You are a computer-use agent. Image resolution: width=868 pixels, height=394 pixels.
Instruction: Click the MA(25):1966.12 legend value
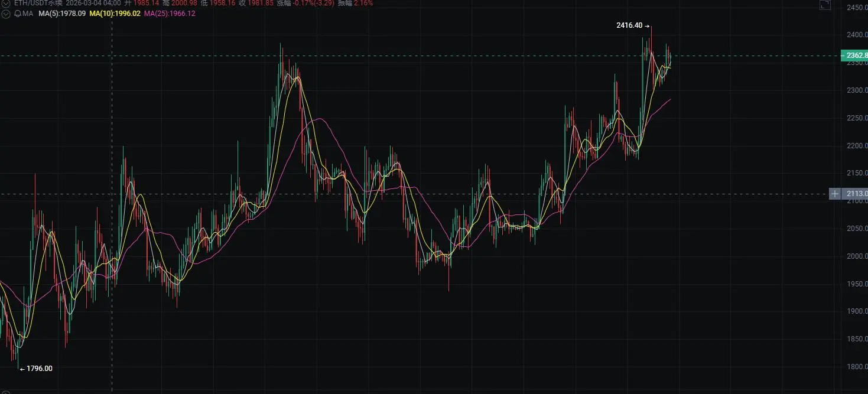170,14
